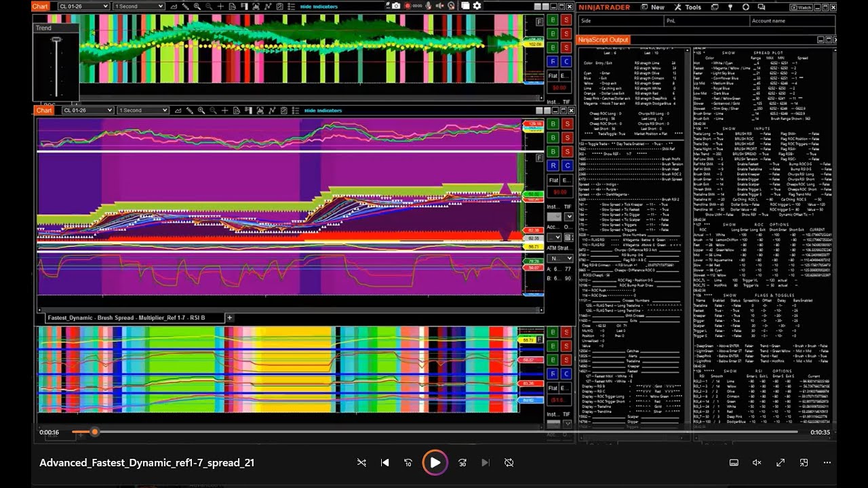The width and height of the screenshot is (868, 488).
Task: Open the captions icon in media player
Action: point(734,462)
